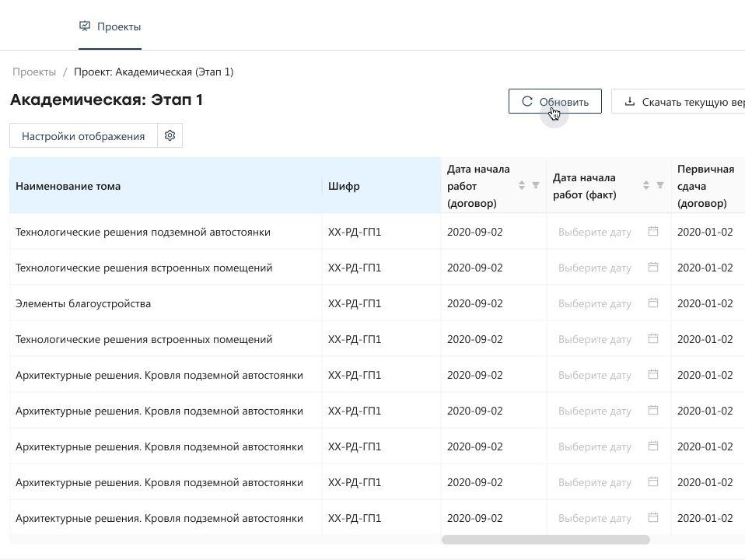Open Настройки отображения settings
This screenshot has height=560, width=745.
83,136
